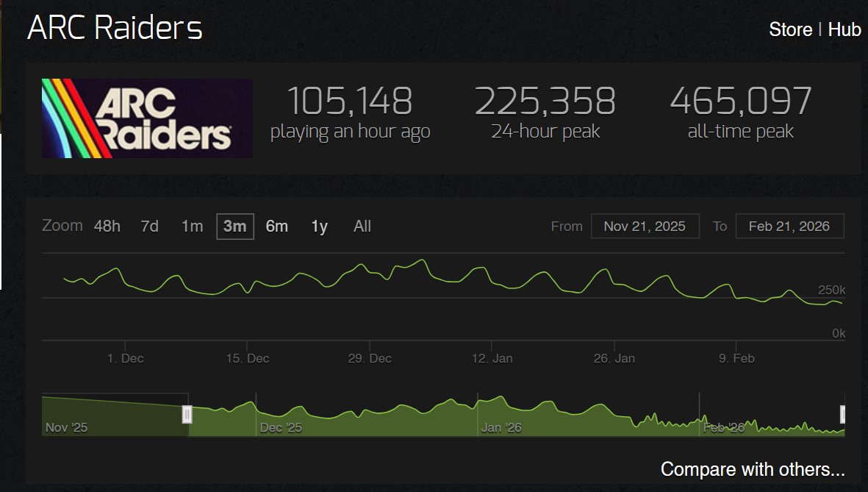Viewport: 868px width, 492px height.
Task: Click the 9. Feb axis label
Action: [736, 358]
